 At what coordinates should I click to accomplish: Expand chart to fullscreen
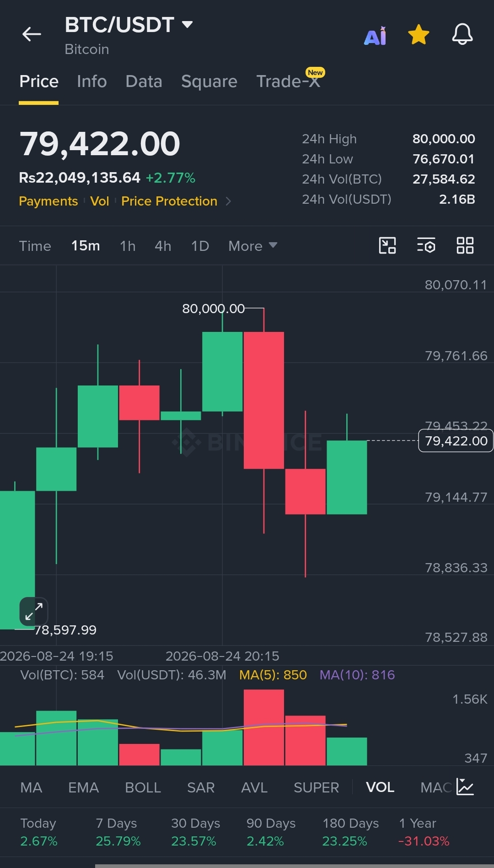[x=33, y=612]
